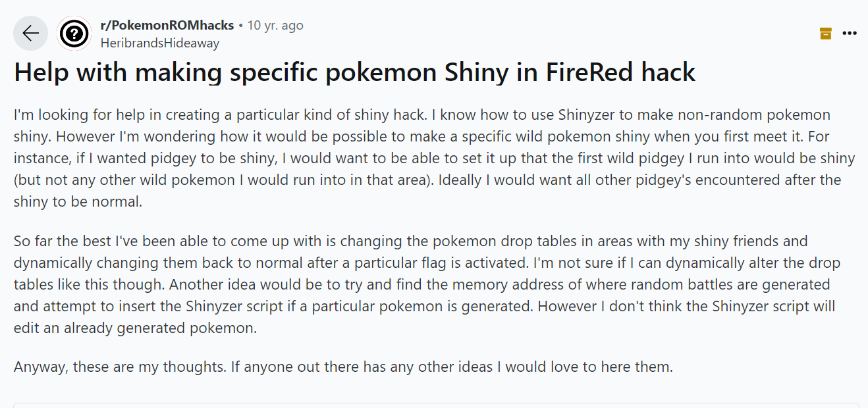Click the word 'Ideally' in the first paragraph
Screen dimensions: 868x408
tap(456, 180)
